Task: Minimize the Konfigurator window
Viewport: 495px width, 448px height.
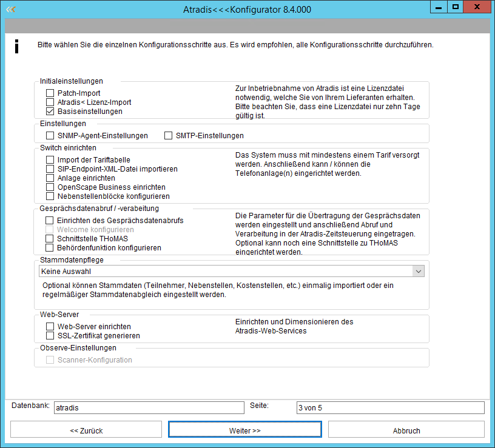Action: click(439, 7)
